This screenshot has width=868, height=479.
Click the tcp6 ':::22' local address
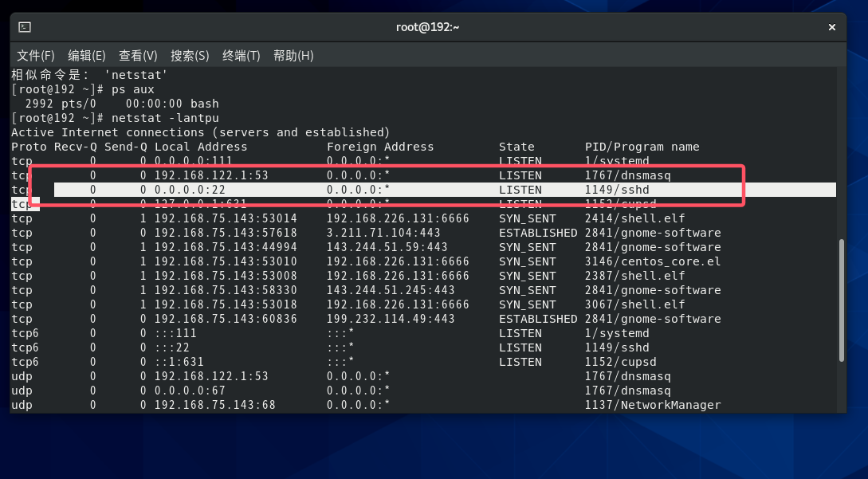[172, 347]
